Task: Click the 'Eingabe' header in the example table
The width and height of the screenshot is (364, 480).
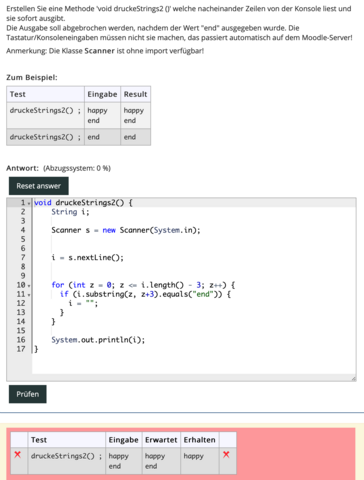Action: click(x=102, y=94)
